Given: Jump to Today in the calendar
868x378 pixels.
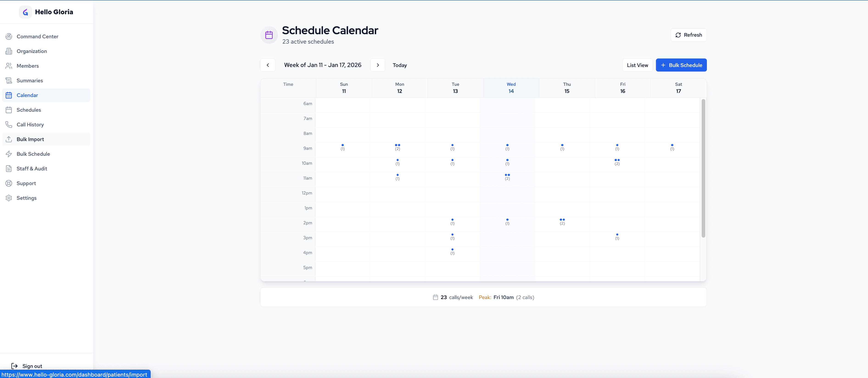Looking at the screenshot, I should coord(399,65).
